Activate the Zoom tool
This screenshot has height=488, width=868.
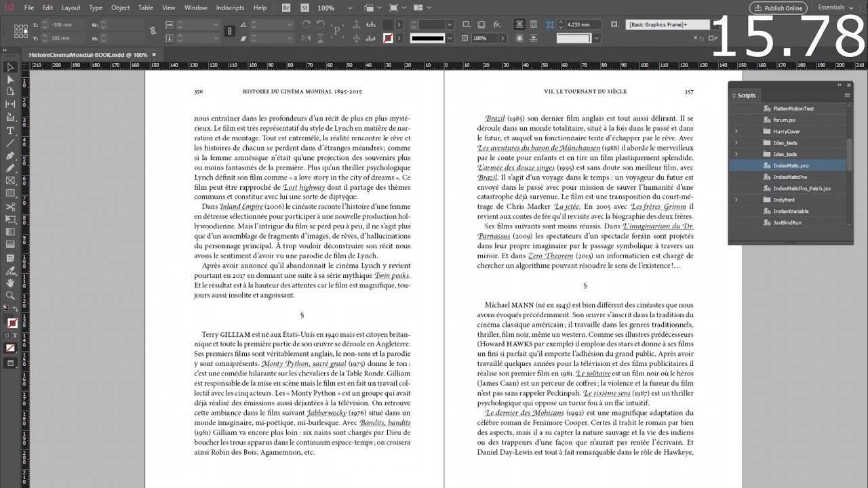click(10, 296)
